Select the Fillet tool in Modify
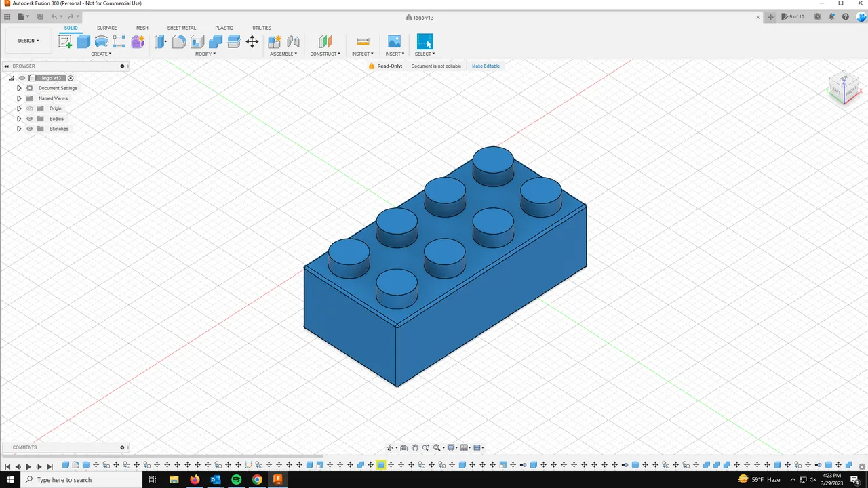 pyautogui.click(x=178, y=41)
